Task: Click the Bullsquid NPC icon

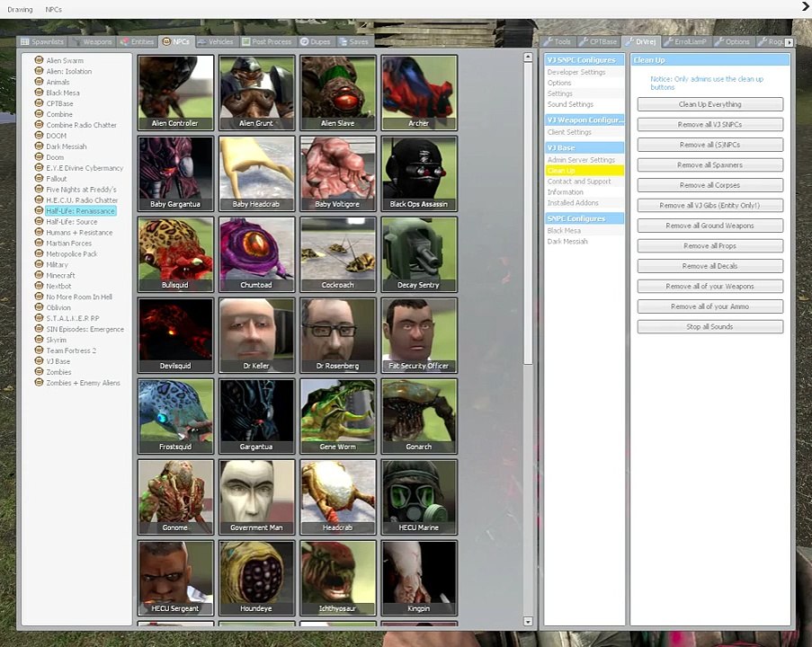Action: click(x=175, y=253)
